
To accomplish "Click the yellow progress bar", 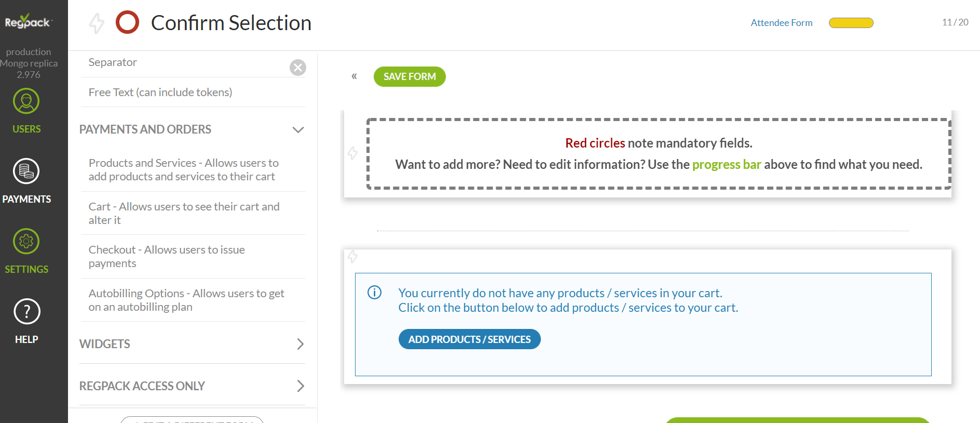I will pos(851,23).
